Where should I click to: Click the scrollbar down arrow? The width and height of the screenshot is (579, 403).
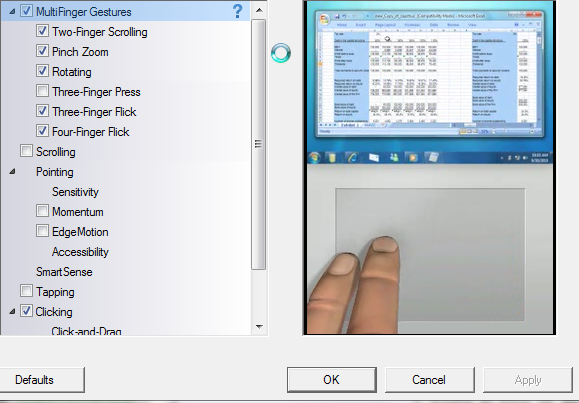click(259, 327)
